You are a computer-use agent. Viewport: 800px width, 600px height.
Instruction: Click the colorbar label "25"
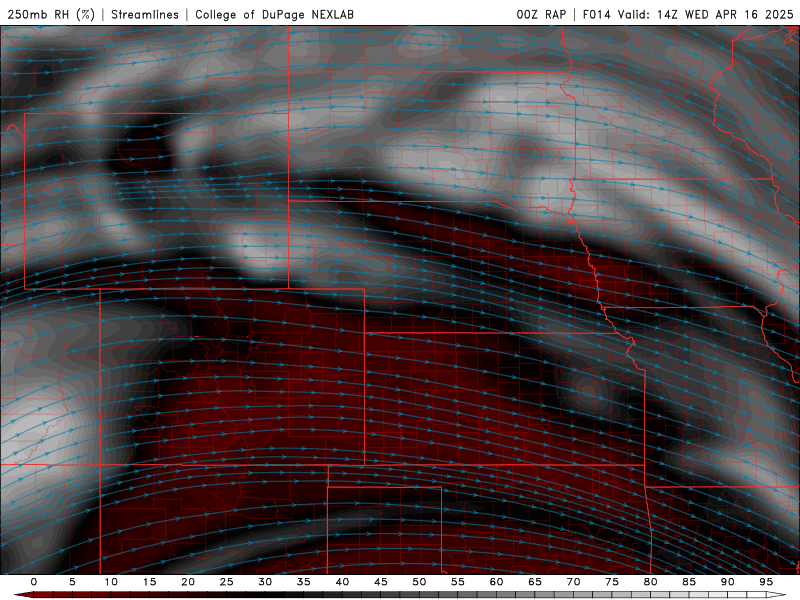coord(227,582)
